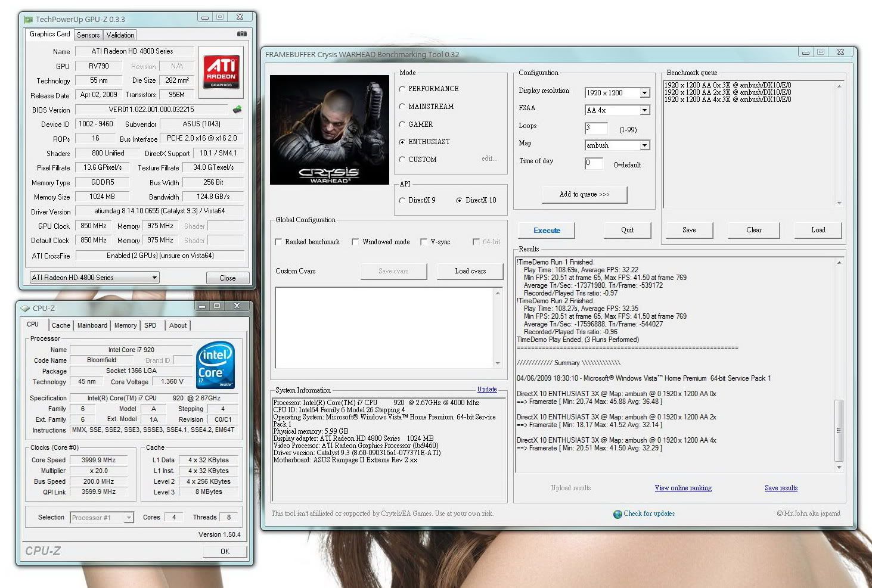
Task: Click the edit link beside CUSTOM mode
Action: coord(488,158)
